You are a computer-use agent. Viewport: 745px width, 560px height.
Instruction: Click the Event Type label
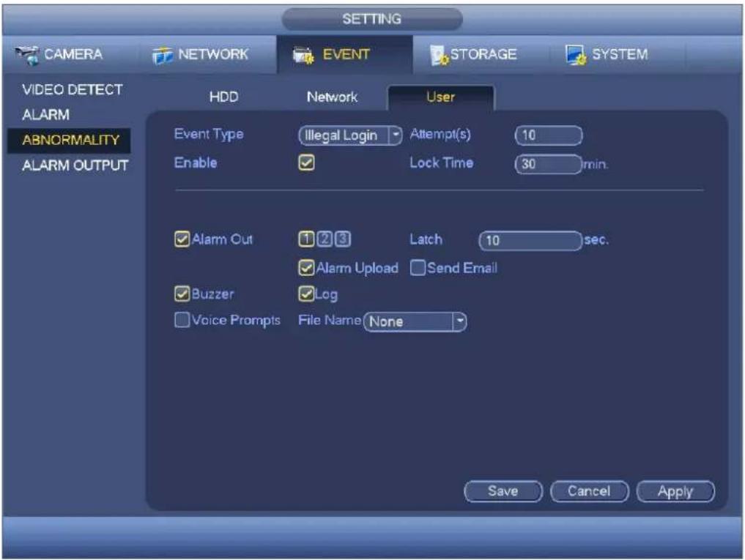pos(209,135)
